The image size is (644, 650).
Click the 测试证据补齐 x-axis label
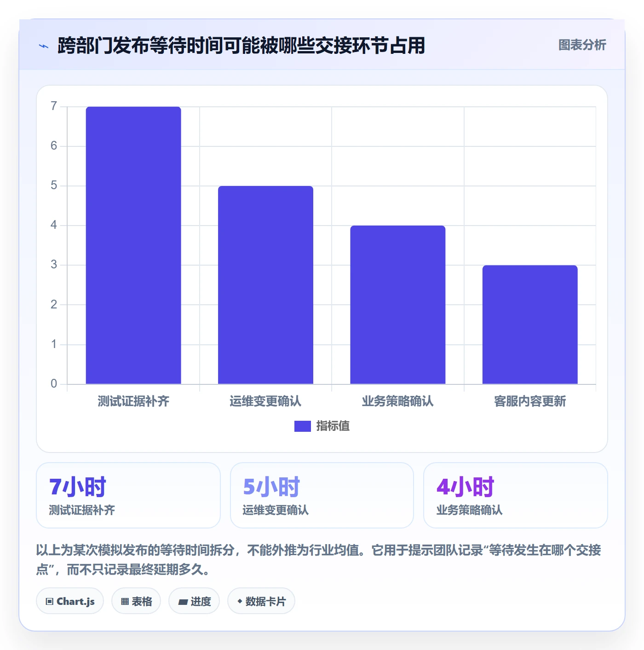[133, 401]
